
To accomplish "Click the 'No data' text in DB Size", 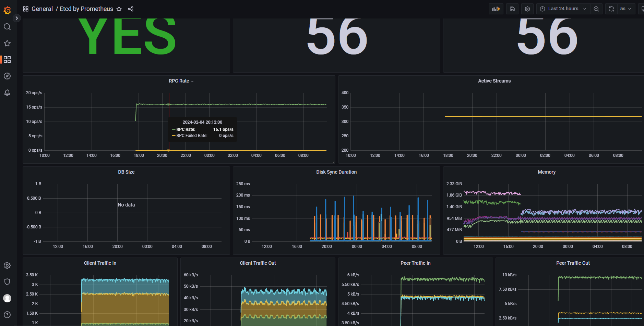I will point(126,205).
